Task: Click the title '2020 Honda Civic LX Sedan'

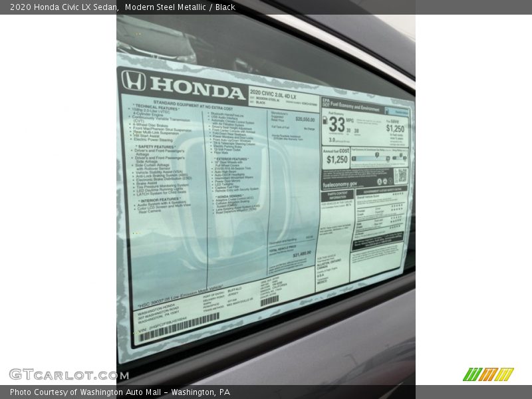Action: (x=64, y=7)
